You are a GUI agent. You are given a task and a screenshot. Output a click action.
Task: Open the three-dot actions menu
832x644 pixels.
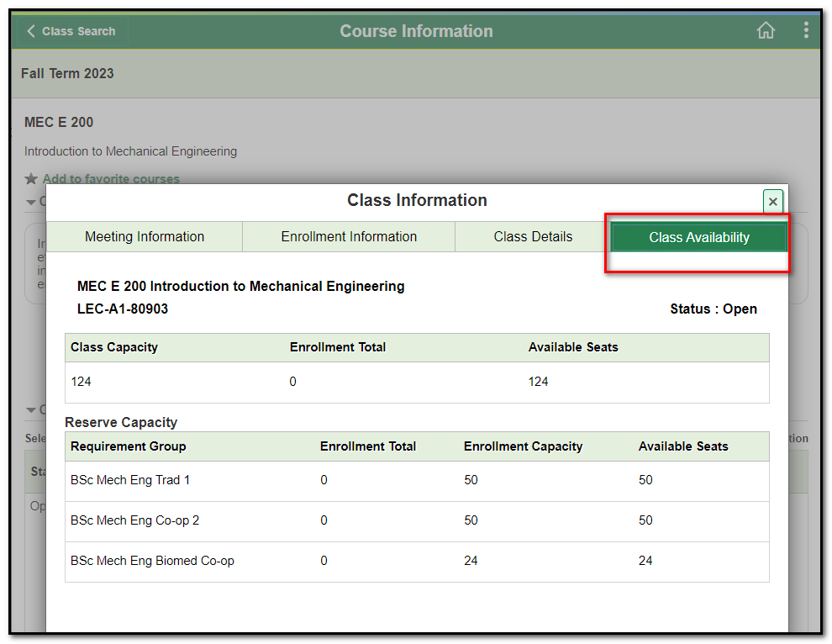pos(806,31)
